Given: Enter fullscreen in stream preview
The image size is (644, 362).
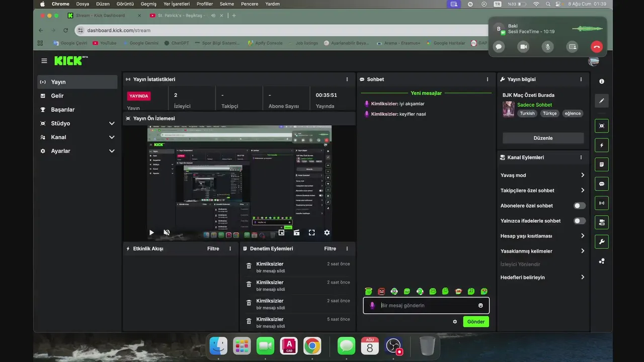Looking at the screenshot, I should coord(311,232).
